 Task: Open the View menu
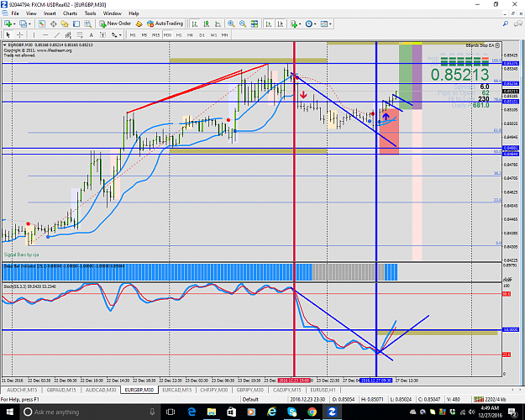click(31, 13)
